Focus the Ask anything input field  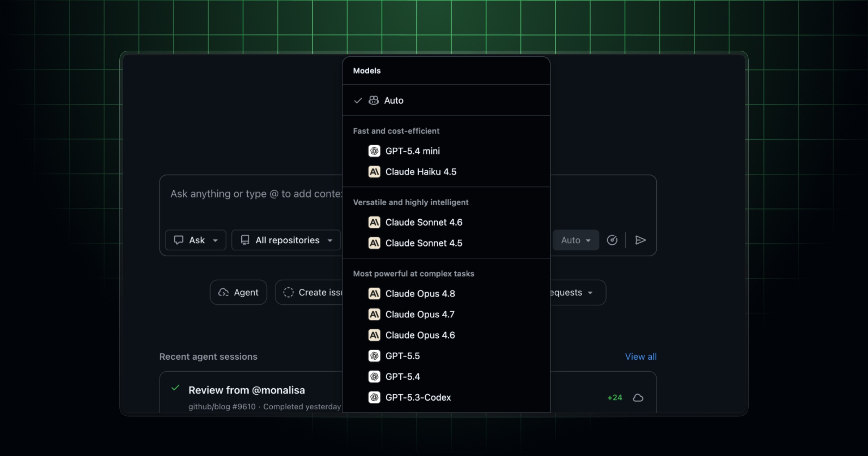click(x=255, y=194)
